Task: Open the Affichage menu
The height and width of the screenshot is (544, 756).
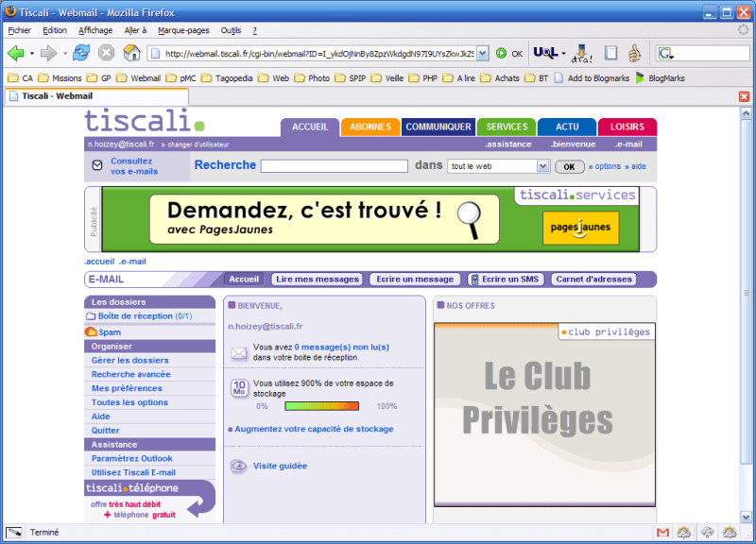Action: click(x=95, y=30)
